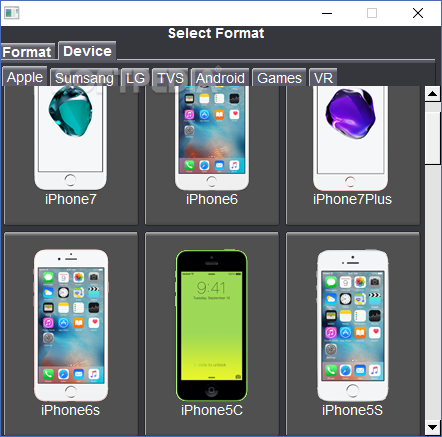Close the Select Format window
442x437 pixels.
pos(418,13)
